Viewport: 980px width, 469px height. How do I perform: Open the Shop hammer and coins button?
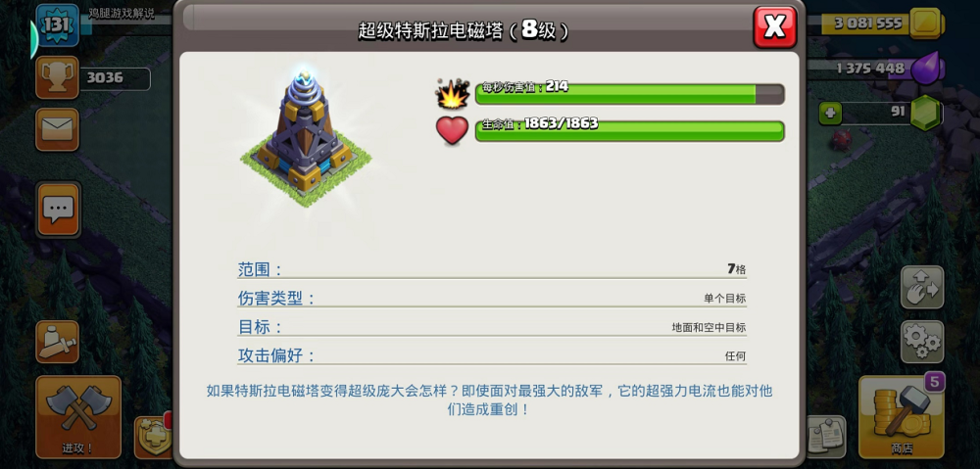click(902, 416)
